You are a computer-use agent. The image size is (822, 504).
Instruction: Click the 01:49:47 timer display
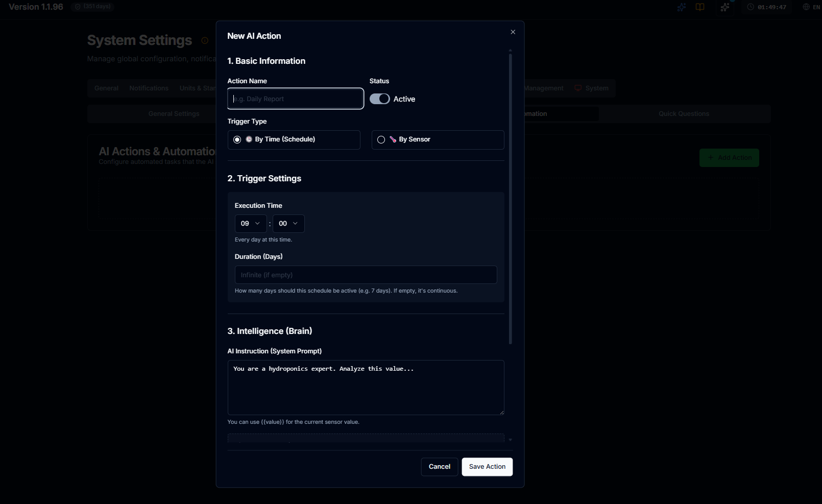coord(772,7)
